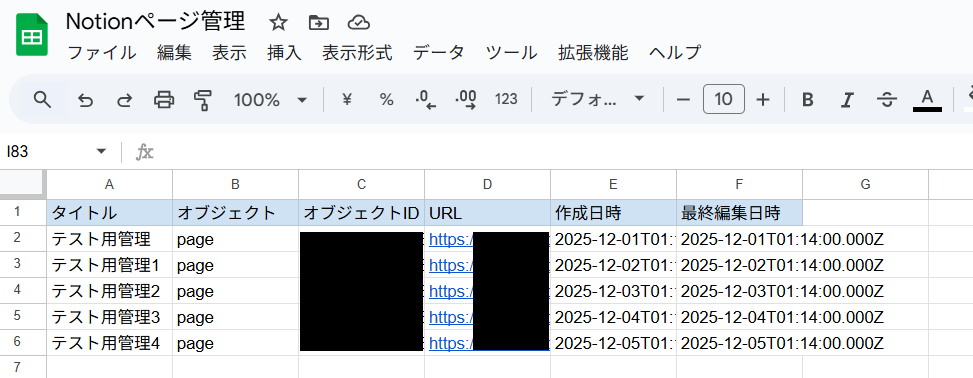Select cell テスト用管理1
The image size is (973, 378).
point(109,265)
